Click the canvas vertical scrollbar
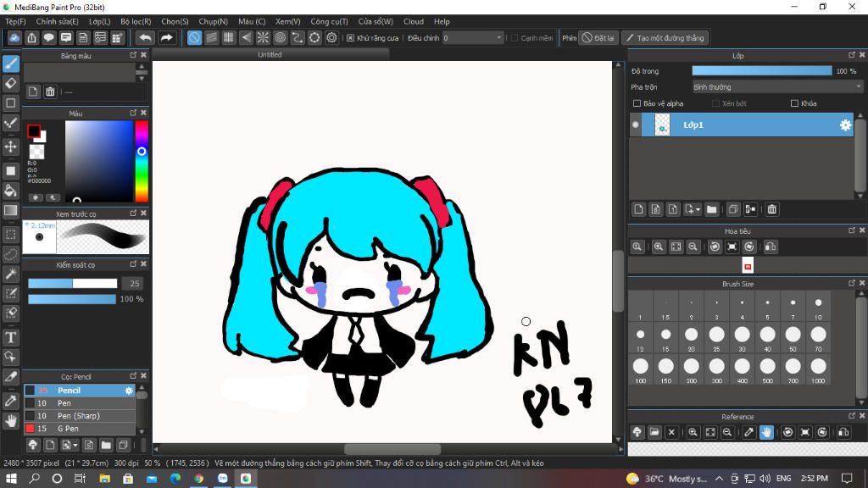The width and height of the screenshot is (868, 488). coord(618,281)
